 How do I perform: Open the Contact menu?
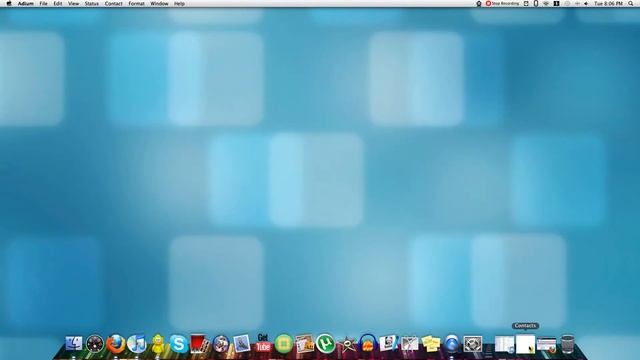(x=113, y=4)
